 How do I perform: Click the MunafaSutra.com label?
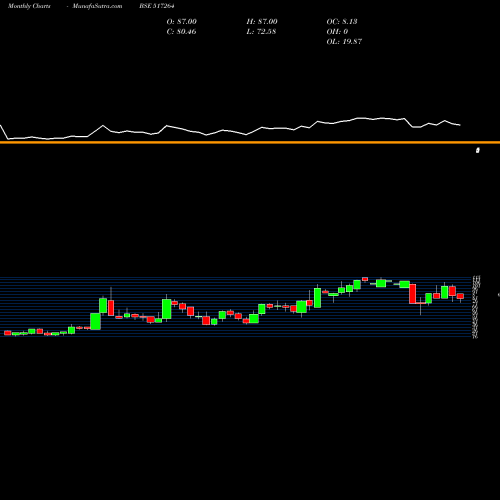pos(97,6)
